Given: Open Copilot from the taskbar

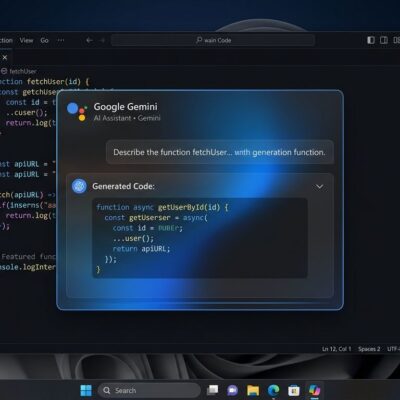Looking at the screenshot, I should 314,390.
